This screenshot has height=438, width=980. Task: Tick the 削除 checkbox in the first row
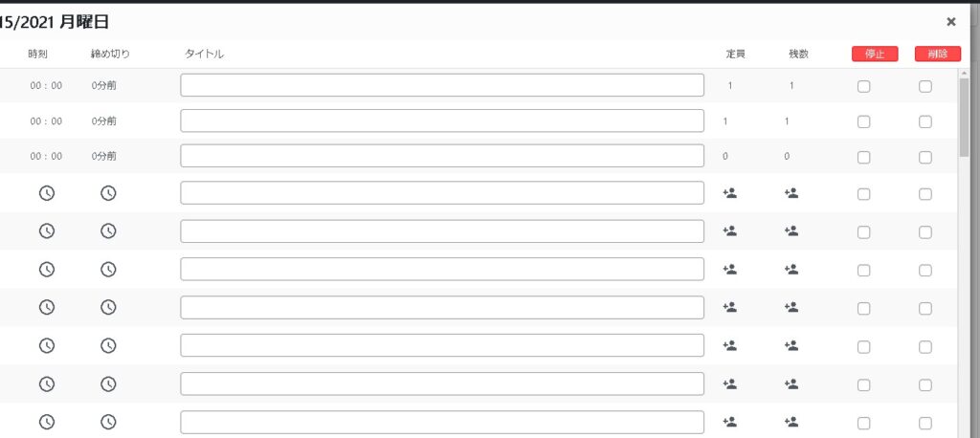[x=925, y=86]
